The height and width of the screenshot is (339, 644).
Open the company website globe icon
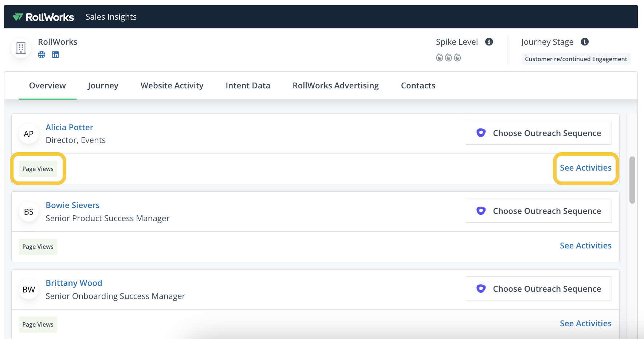42,55
